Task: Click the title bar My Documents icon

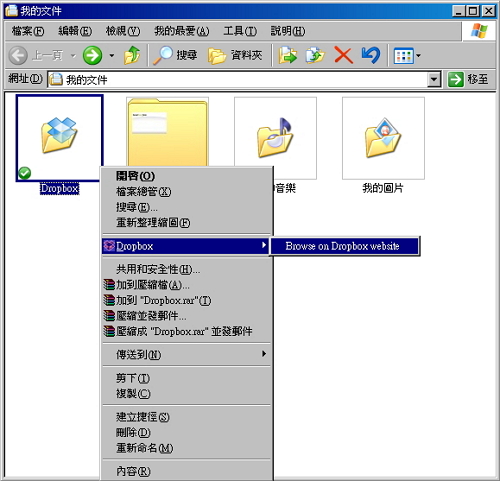Action: (x=11, y=11)
